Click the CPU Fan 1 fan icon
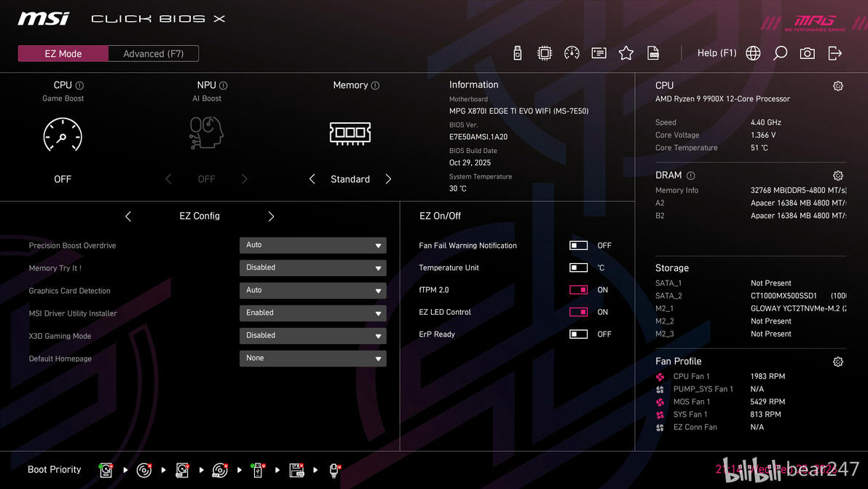Screen dimensions: 868x489 click(x=660, y=377)
